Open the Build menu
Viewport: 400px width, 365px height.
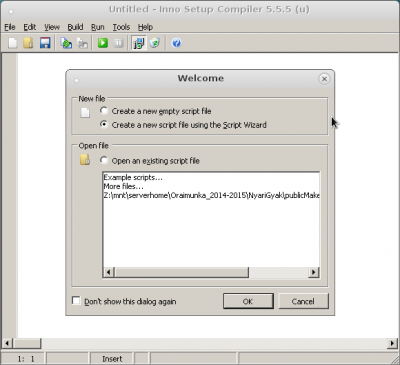75,27
